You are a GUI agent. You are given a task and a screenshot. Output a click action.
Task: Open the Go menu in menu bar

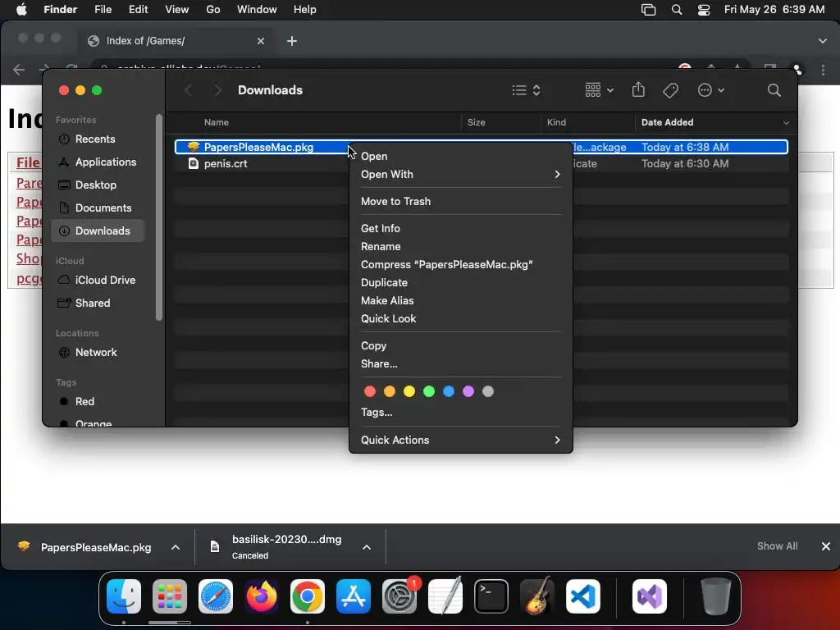click(x=212, y=10)
